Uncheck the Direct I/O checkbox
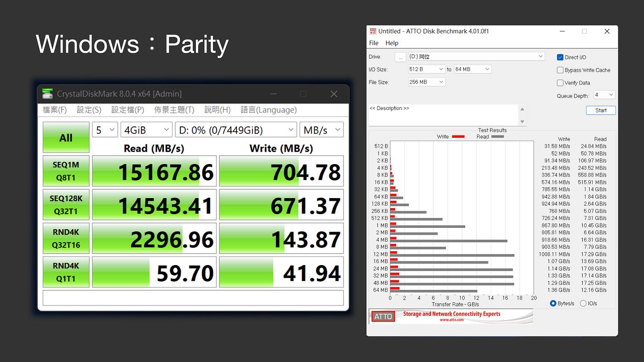 click(x=560, y=57)
